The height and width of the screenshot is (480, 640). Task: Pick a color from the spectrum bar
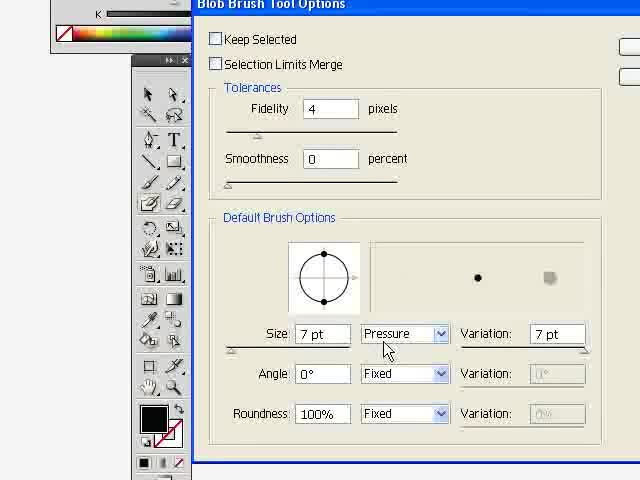(132, 33)
